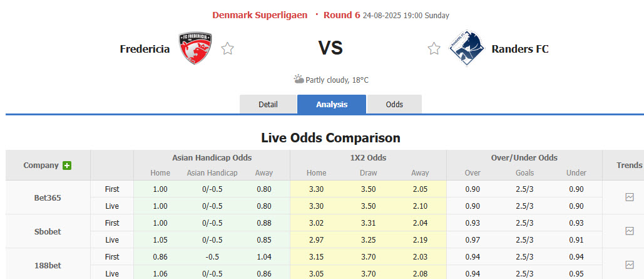Open the Sbobet trends chart icon
This screenshot has width=644, height=279.
click(x=630, y=231)
